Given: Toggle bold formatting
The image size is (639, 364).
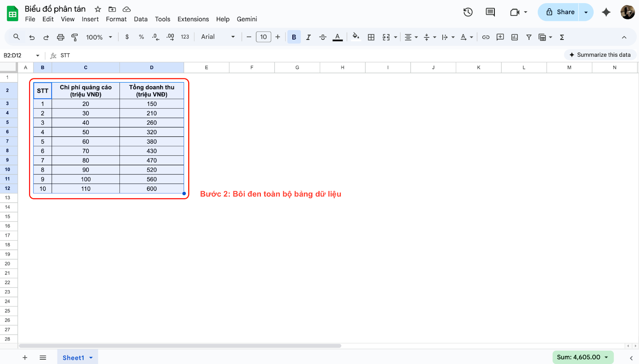Looking at the screenshot, I should click(x=294, y=37).
